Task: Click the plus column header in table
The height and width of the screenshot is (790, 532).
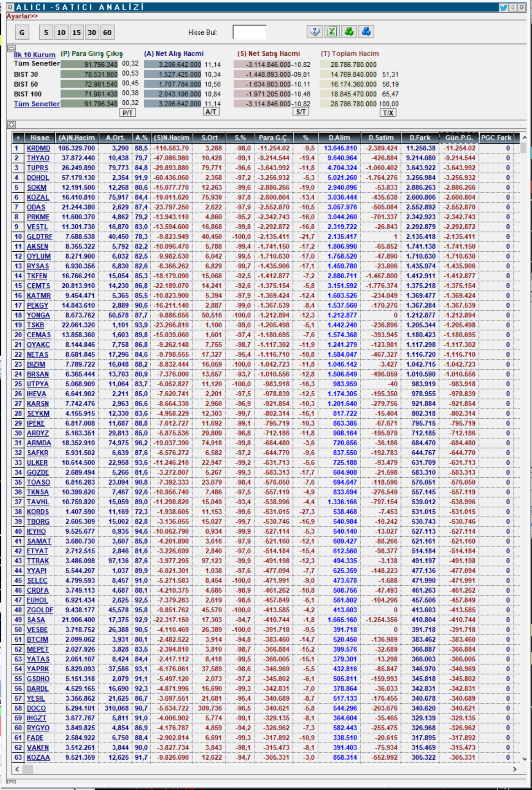Action: 18,138
